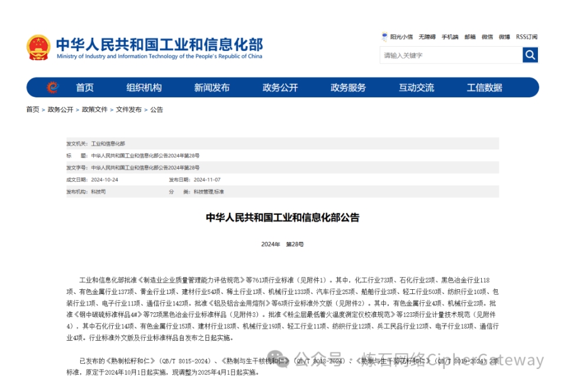Open 政务服务 navigation item
Screen dimensions: 561x392
(x=348, y=87)
